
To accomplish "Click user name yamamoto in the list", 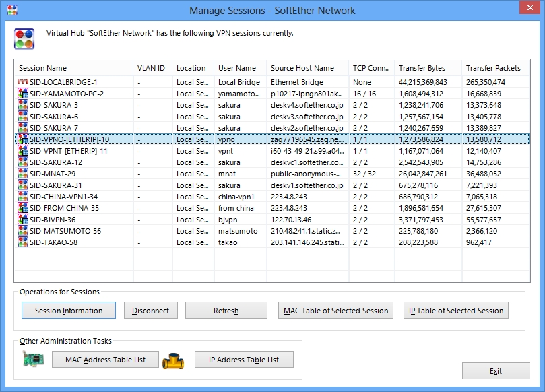I will [x=238, y=94].
